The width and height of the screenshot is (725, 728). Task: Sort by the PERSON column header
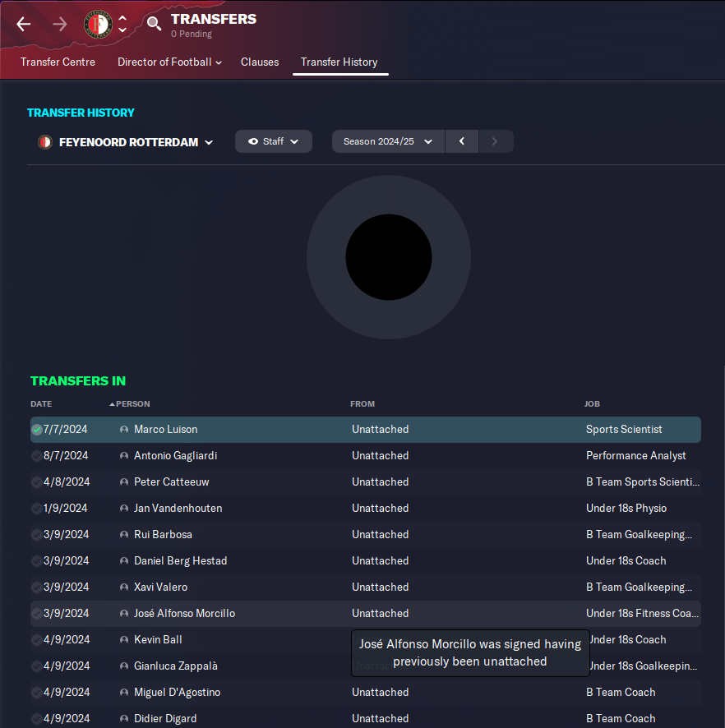click(133, 404)
